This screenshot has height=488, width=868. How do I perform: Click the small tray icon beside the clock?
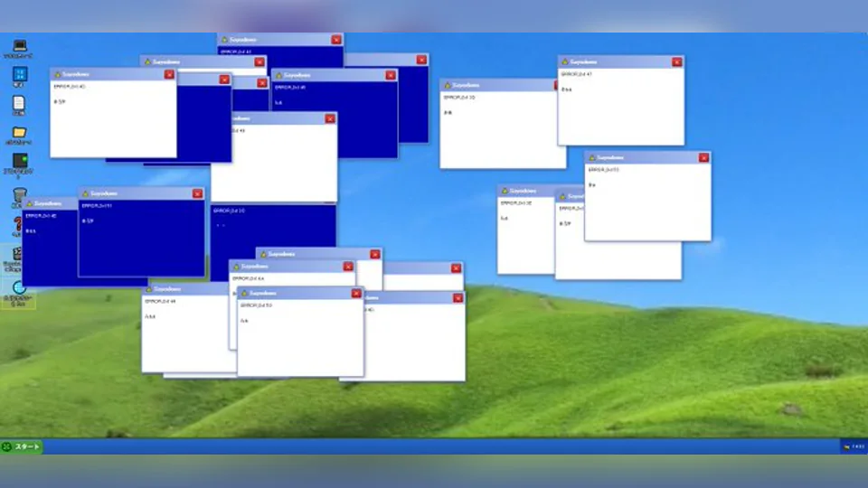(x=847, y=447)
